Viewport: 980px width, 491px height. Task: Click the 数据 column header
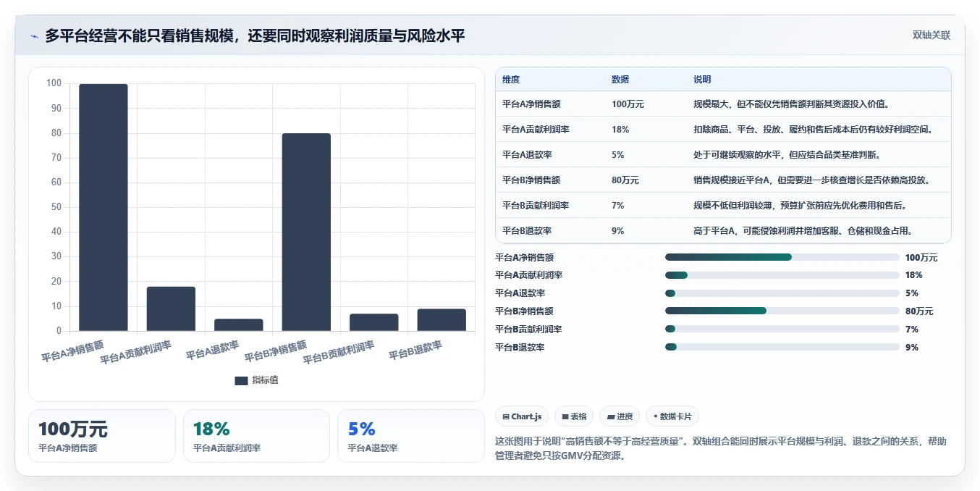point(620,80)
